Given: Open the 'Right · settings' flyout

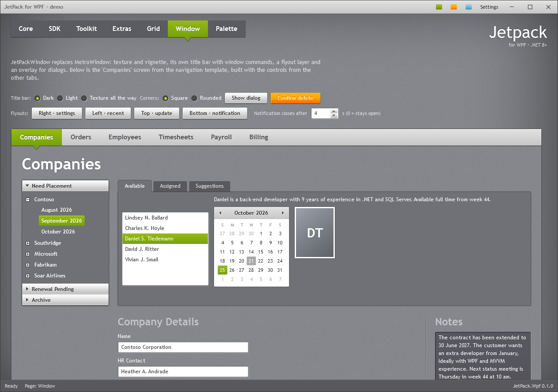Looking at the screenshot, I should coord(57,113).
